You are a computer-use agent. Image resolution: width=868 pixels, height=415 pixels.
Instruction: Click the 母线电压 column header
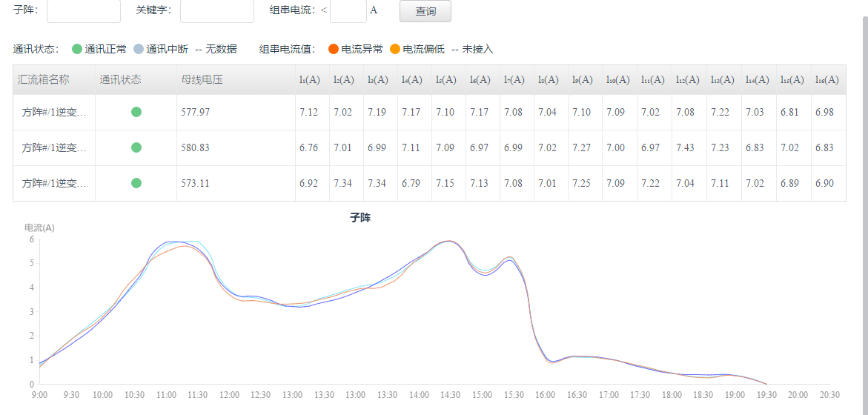pyautogui.click(x=202, y=79)
